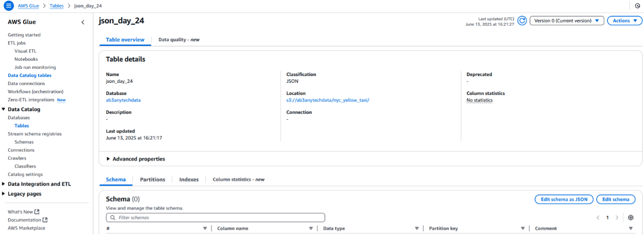This screenshot has width=644, height=236.
Task: Sort by Comment column arrow
Action: pyautogui.click(x=630, y=228)
